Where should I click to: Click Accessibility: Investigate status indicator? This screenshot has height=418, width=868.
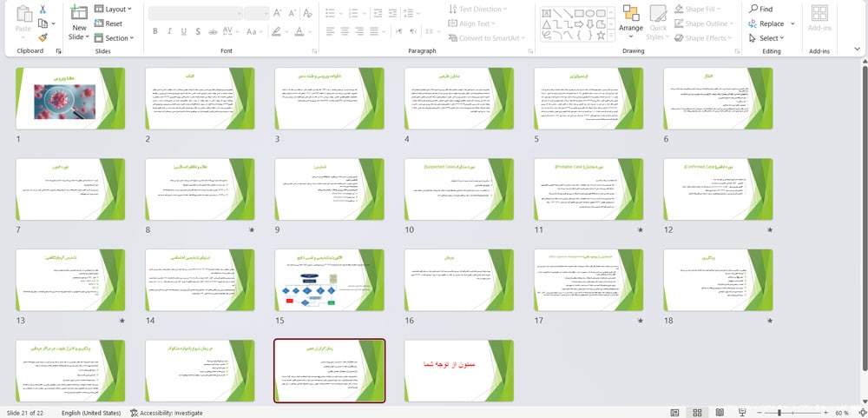(166, 413)
